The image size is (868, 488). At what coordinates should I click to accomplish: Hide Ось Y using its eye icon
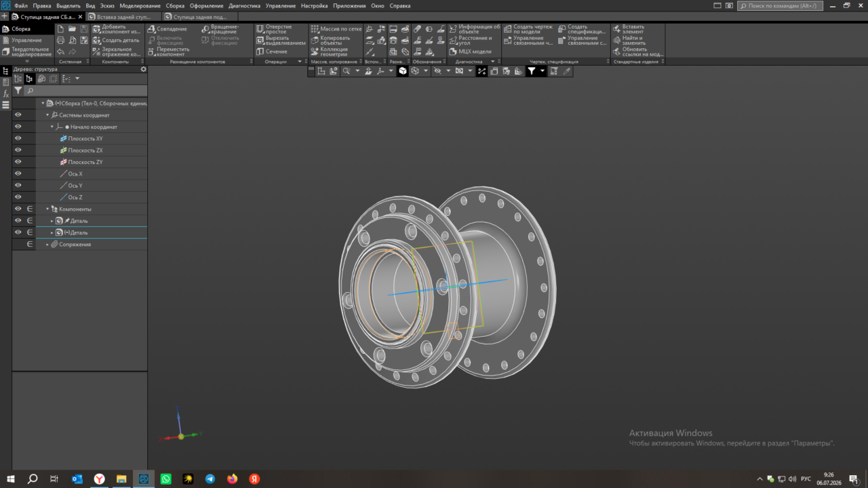[x=18, y=185]
